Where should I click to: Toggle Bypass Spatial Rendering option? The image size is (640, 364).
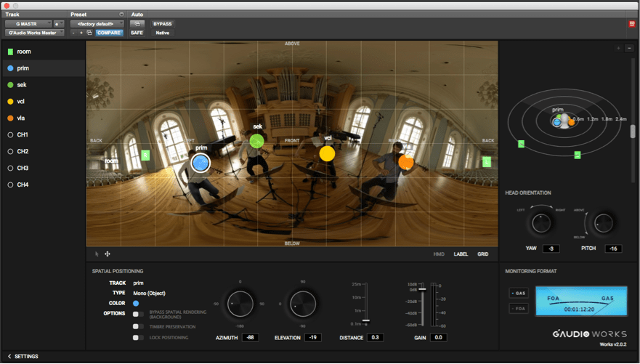click(x=137, y=314)
